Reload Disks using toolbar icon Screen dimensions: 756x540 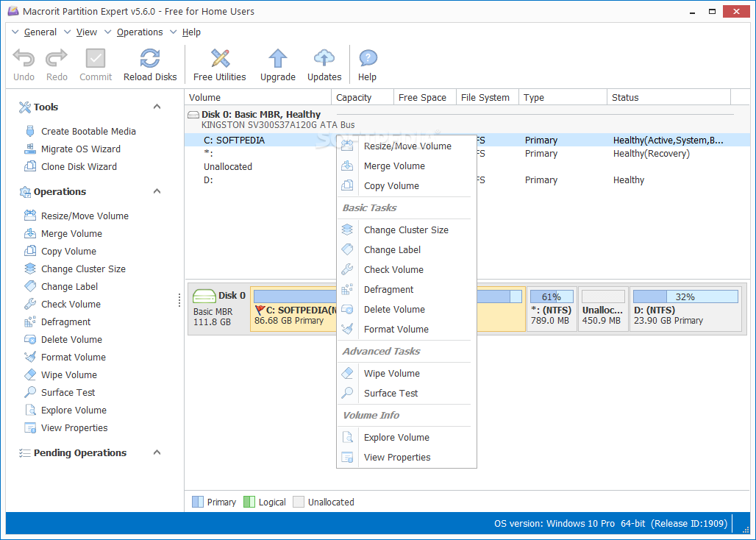(x=150, y=58)
